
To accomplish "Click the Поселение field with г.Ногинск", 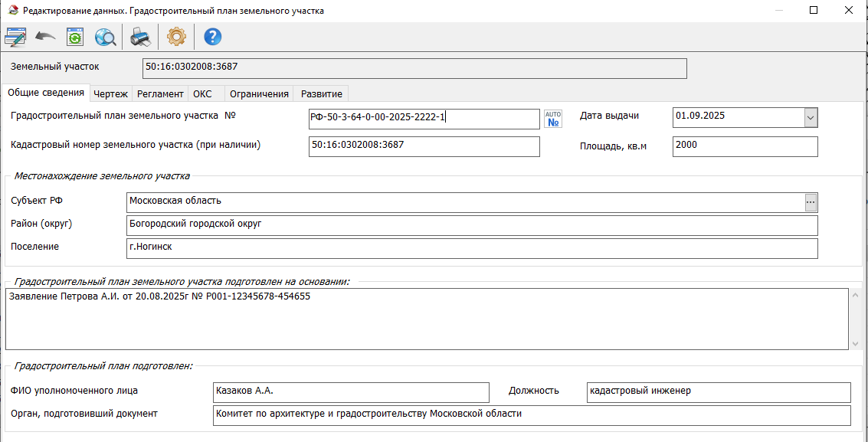I will coord(471,249).
